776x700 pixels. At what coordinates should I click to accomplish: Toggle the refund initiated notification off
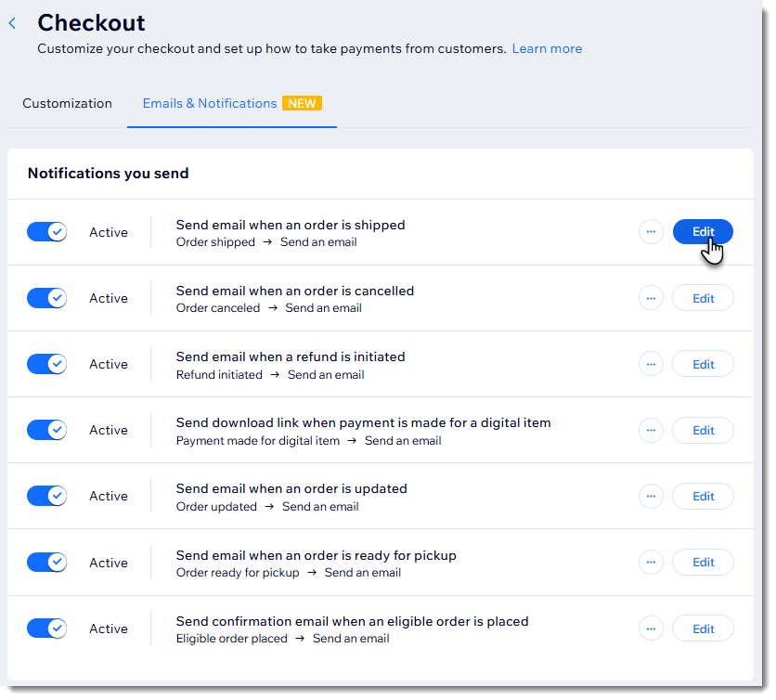(46, 364)
